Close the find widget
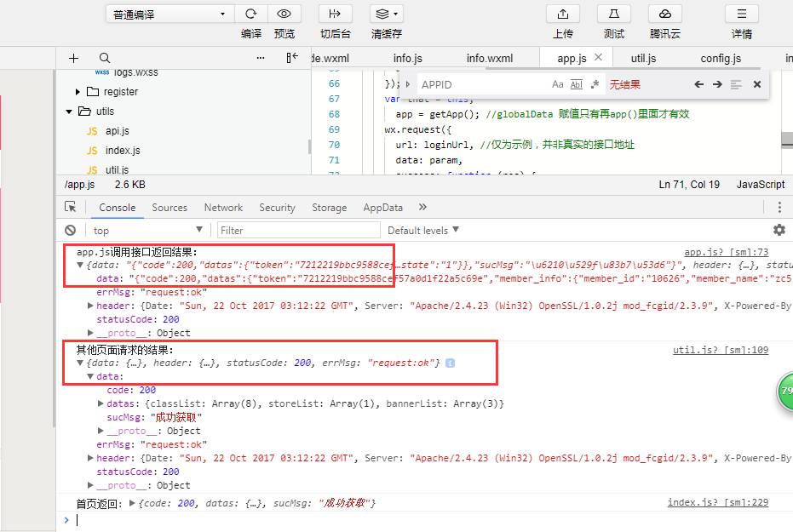This screenshot has width=793, height=532. click(757, 84)
